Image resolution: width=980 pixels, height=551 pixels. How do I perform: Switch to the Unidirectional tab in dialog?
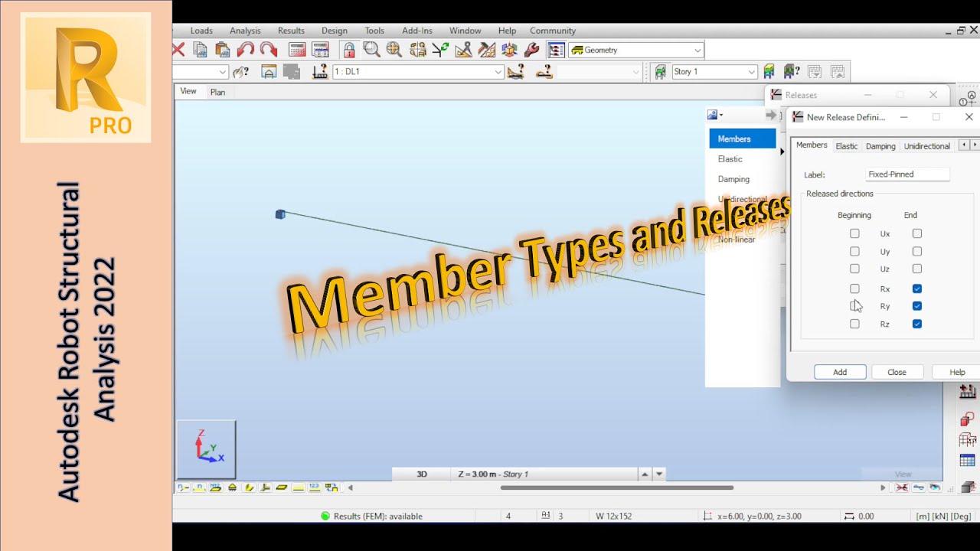(x=926, y=145)
